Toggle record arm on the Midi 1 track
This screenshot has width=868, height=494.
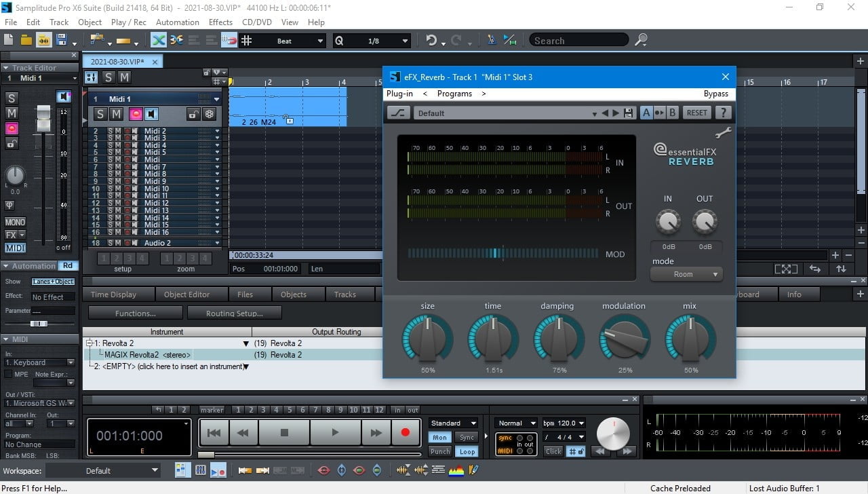tap(136, 114)
